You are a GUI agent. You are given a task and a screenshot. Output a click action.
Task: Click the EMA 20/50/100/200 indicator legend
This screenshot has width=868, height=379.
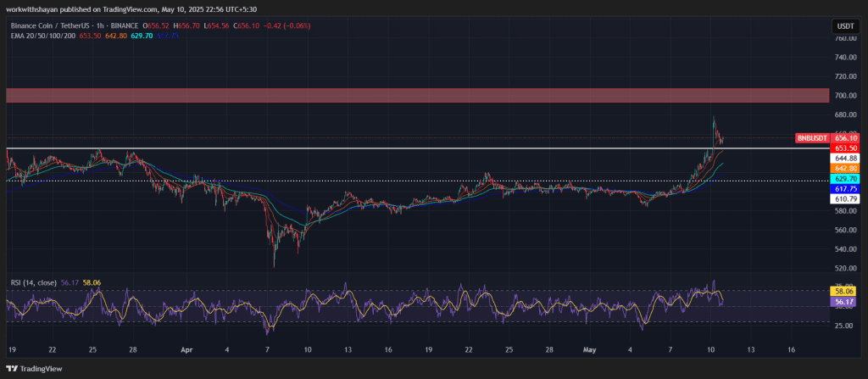point(42,36)
